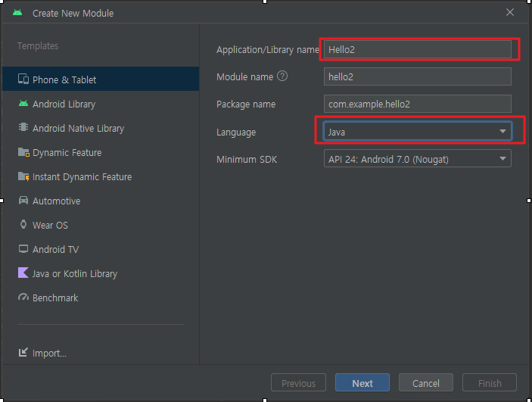The height and width of the screenshot is (402, 532).
Task: Click the Next button
Action: (362, 382)
